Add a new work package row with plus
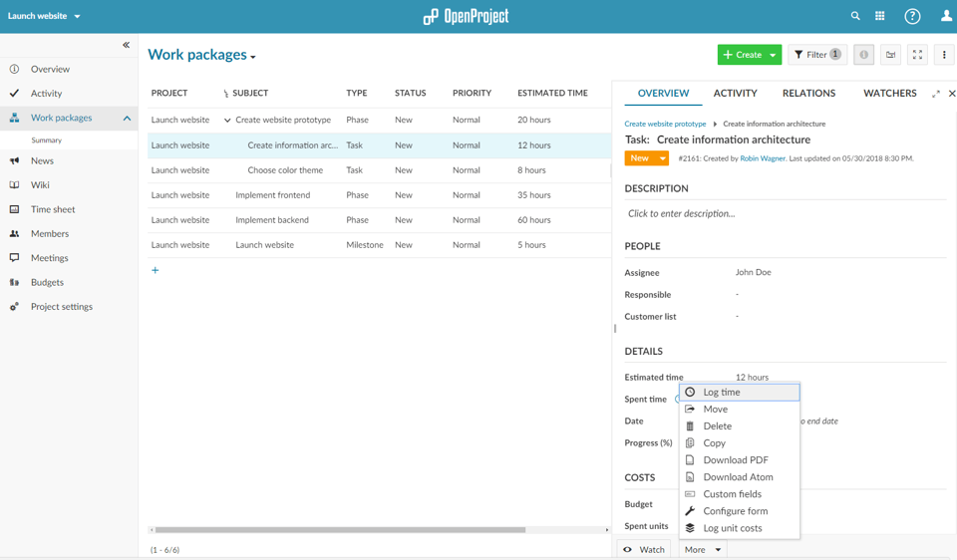Viewport: 957px width, 560px height. click(x=156, y=270)
